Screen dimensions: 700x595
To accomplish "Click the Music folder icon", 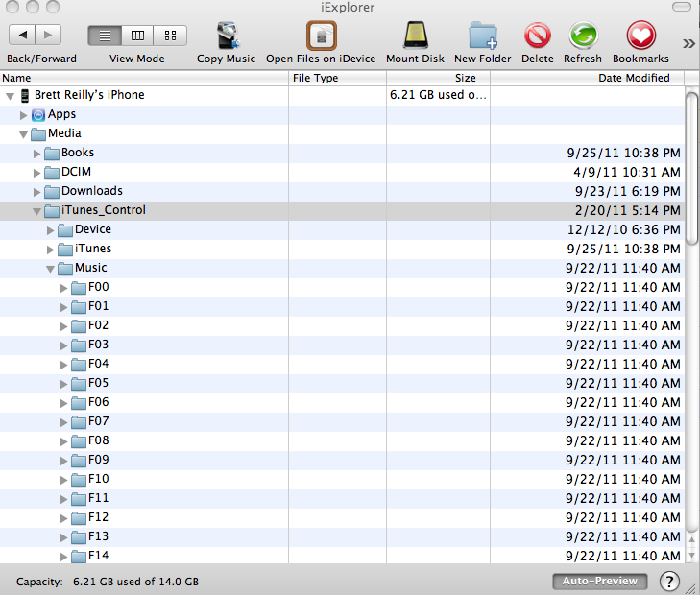I will (x=65, y=269).
